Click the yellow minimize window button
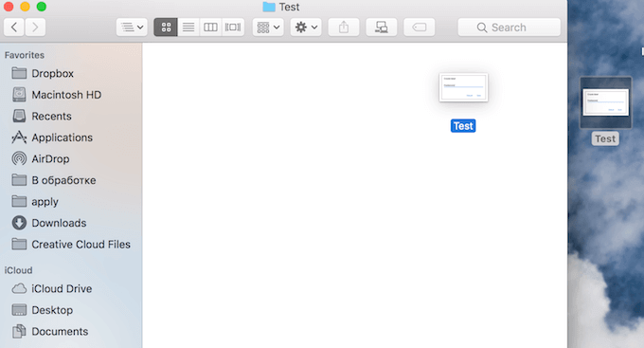The width and height of the screenshot is (644, 348). pos(25,7)
